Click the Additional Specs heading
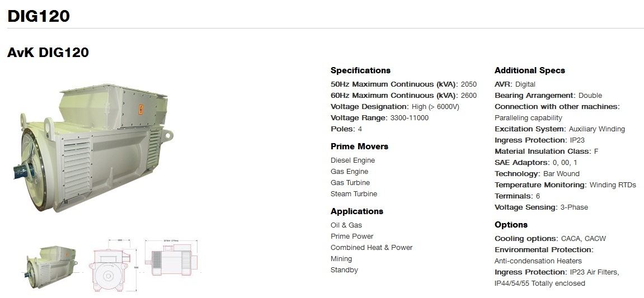644x298 pixels. click(529, 70)
